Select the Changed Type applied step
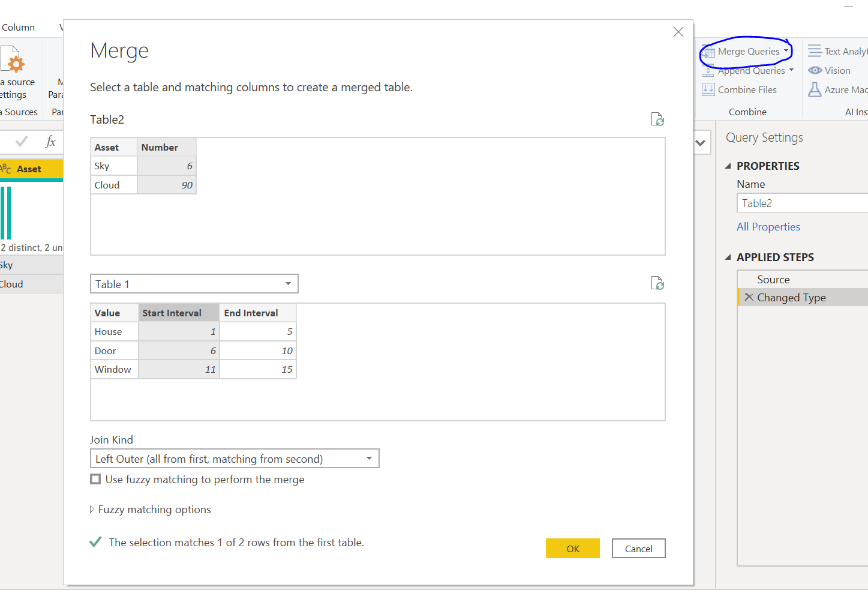This screenshot has height=590, width=868. point(803,298)
